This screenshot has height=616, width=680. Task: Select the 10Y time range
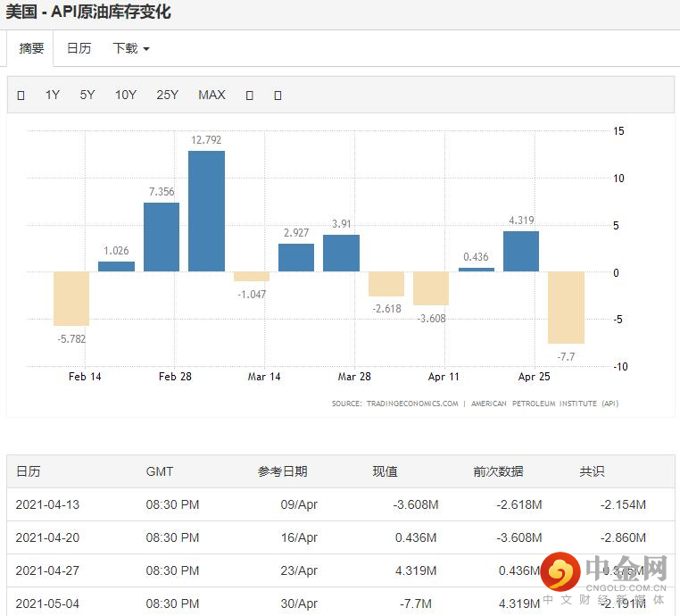pyautogui.click(x=126, y=95)
